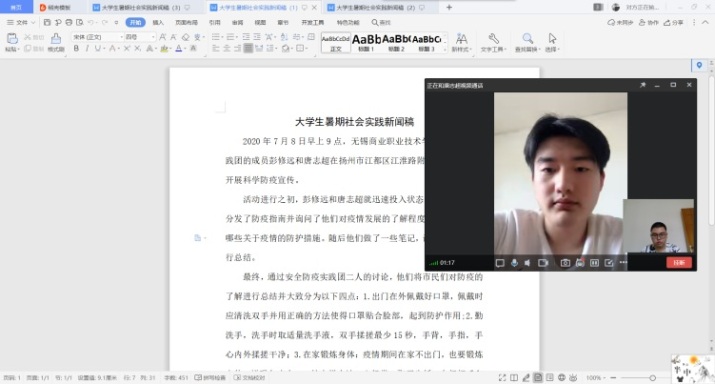Click the red Hang Up button in video call
The image size is (715, 384).
coord(679,263)
